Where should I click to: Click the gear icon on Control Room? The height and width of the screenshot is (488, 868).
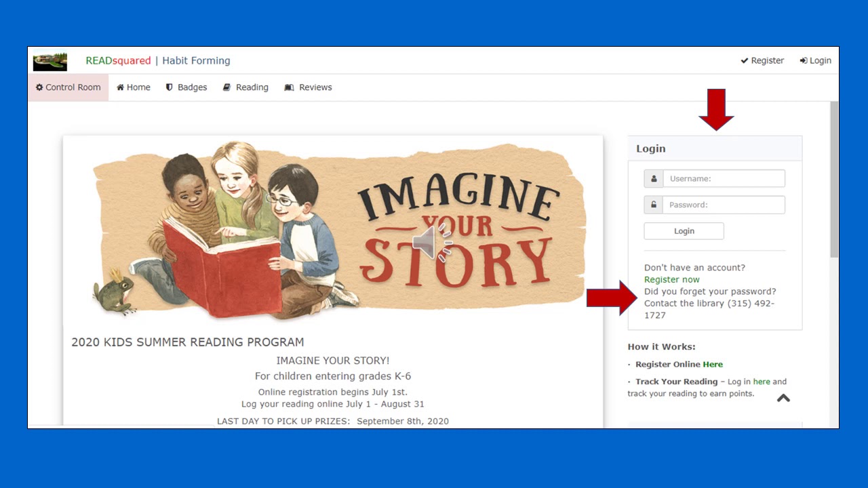(39, 87)
